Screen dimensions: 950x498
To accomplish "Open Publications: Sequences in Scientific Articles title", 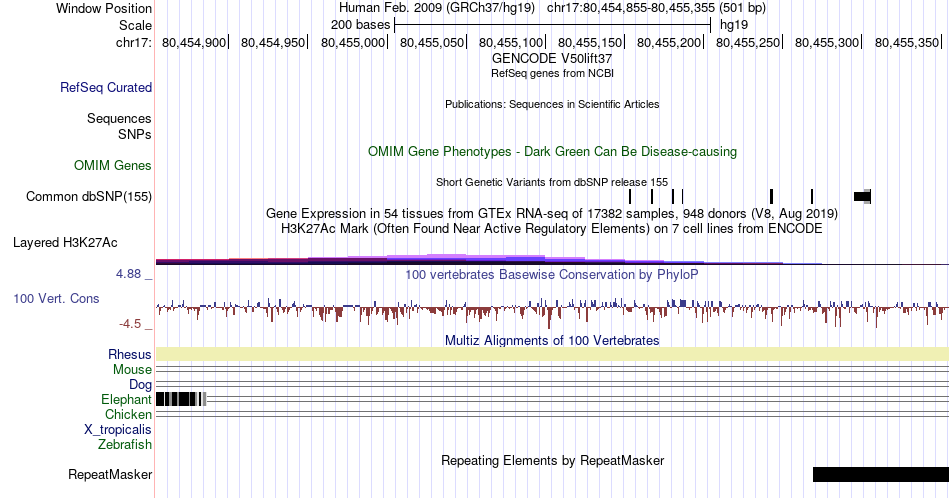I will 552,104.
